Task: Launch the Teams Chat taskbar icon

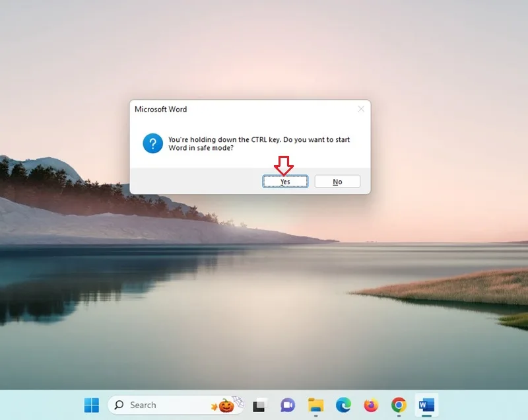Action: coord(288,405)
